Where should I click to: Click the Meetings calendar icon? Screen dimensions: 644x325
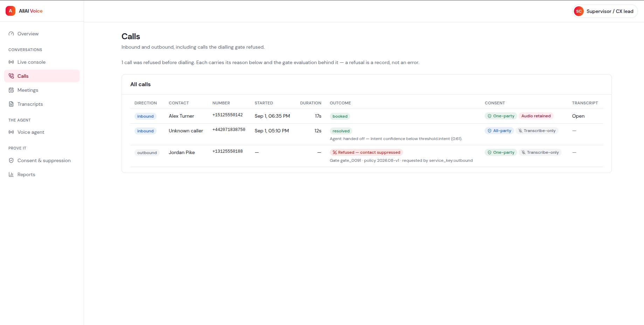(11, 90)
